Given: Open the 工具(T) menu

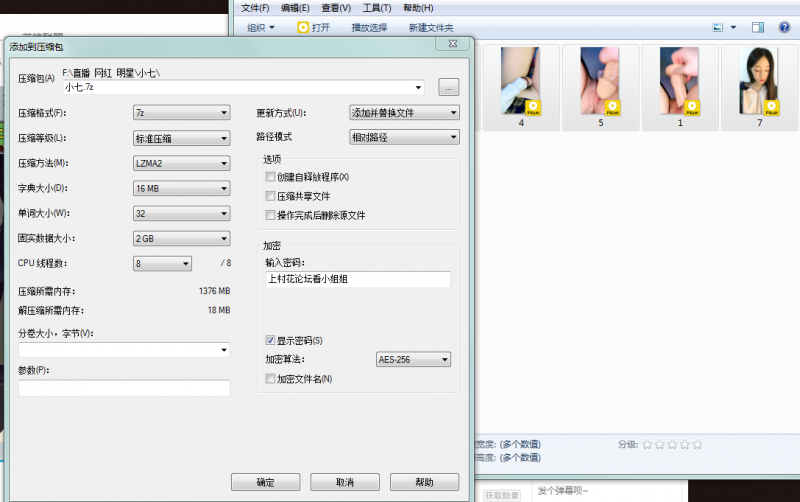Looking at the screenshot, I should pyautogui.click(x=376, y=8).
